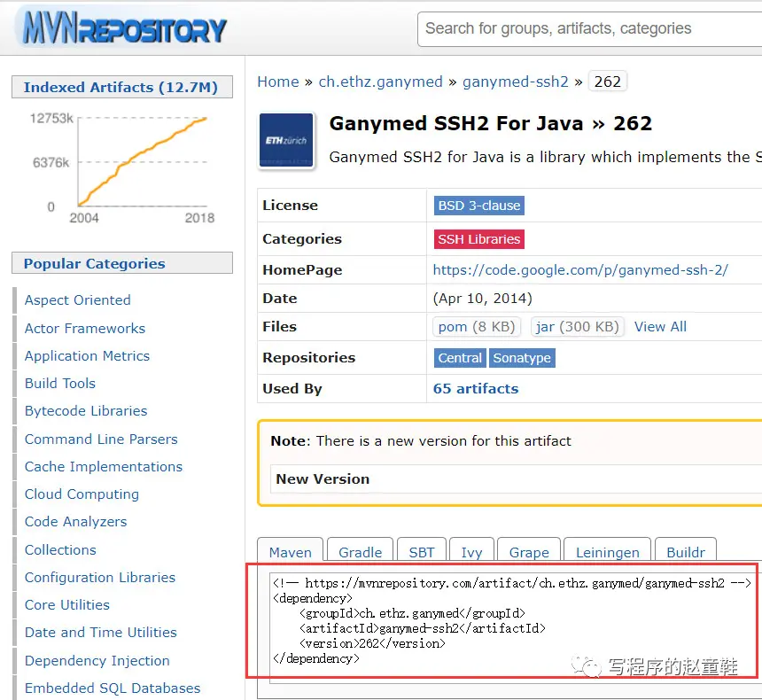This screenshot has height=700, width=762.
Task: Switch to the SBT tab
Action: tap(422, 552)
